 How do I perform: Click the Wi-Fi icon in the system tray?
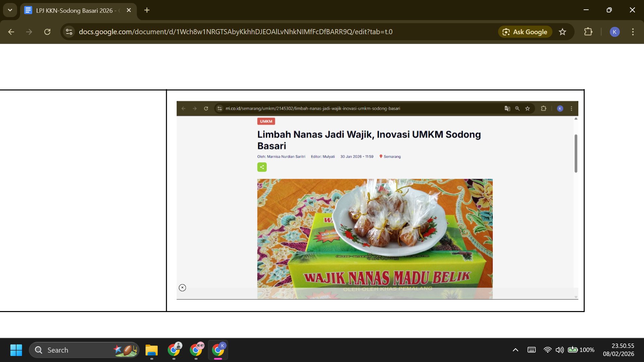pos(548,350)
